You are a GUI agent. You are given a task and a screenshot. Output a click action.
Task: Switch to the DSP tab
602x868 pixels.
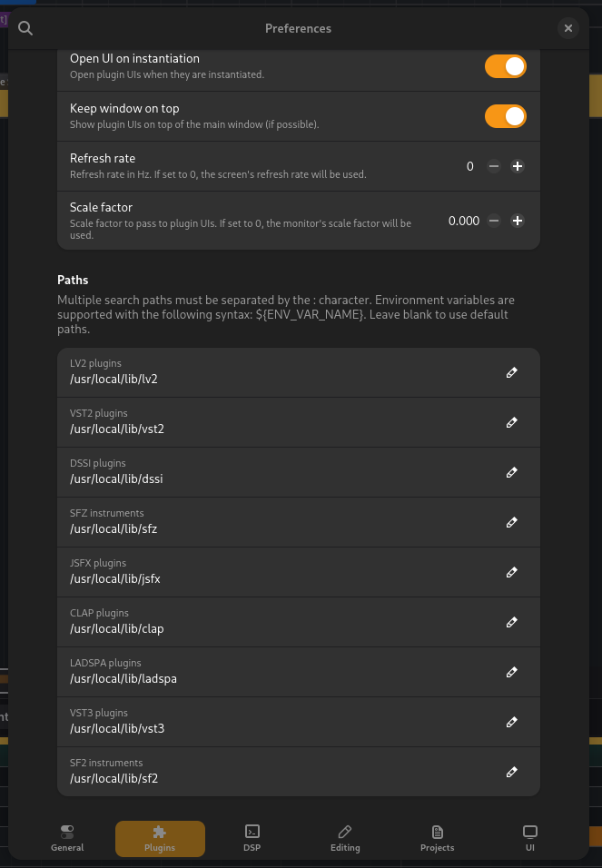[252, 838]
